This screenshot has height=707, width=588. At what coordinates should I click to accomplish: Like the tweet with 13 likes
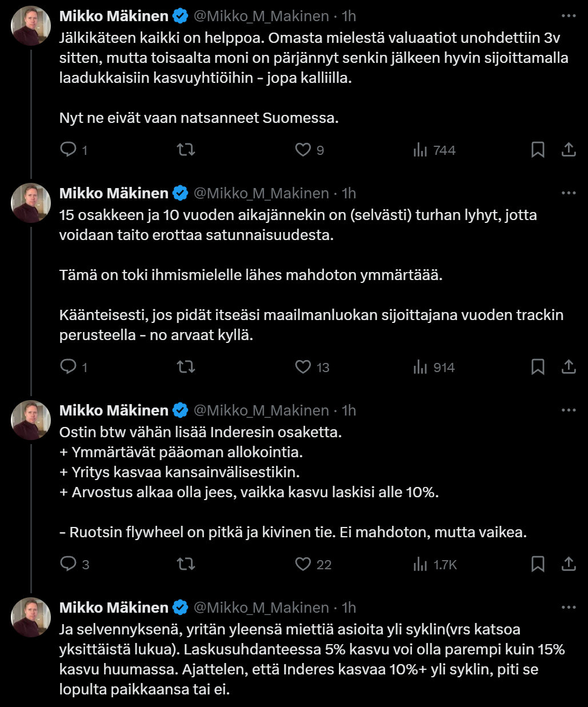tap(312, 367)
